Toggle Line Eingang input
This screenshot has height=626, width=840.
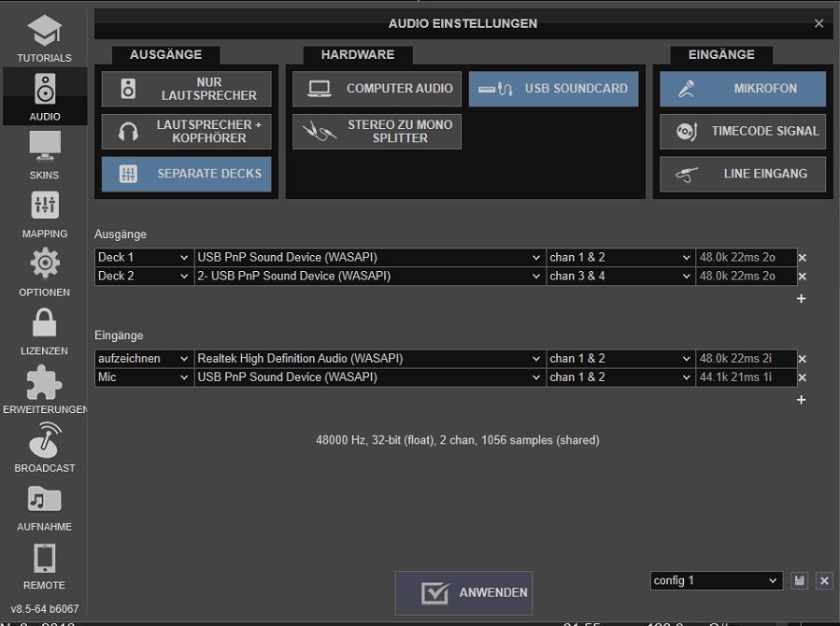click(743, 174)
